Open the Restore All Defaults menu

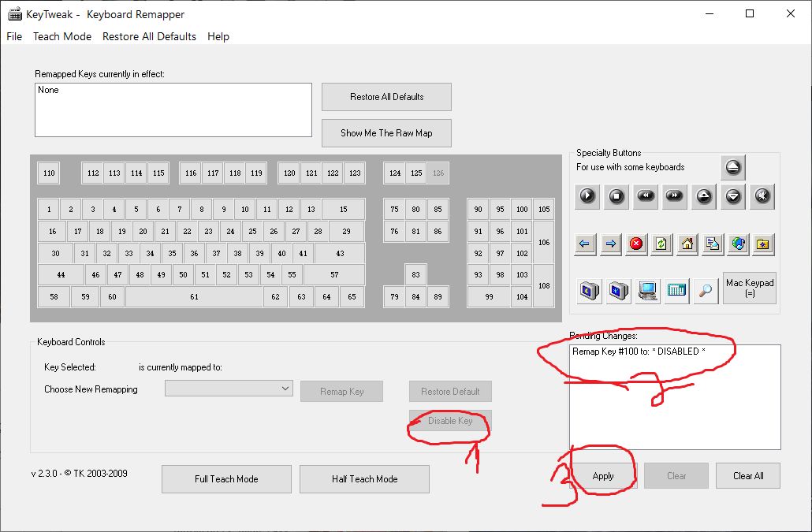[149, 36]
